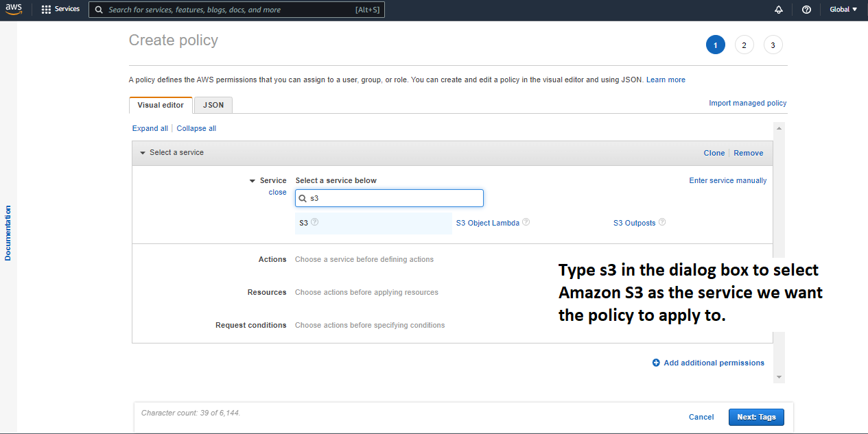Click the Create policy heading
Screen dimensions: 868x434
(174, 40)
